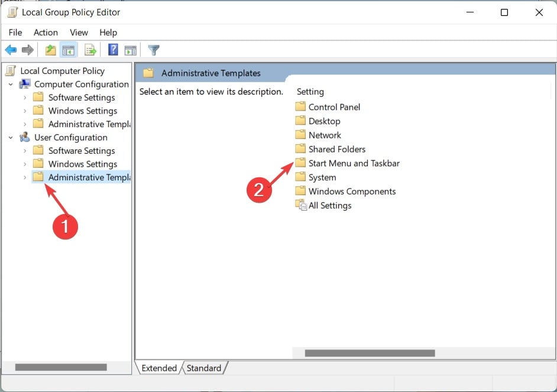Click the grey Forward arrow toolbar icon
The width and height of the screenshot is (557, 392).
28,50
